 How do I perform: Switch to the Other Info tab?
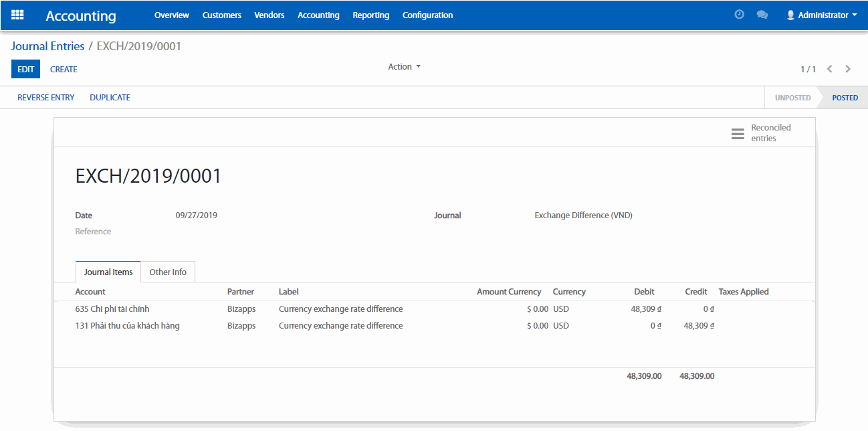168,272
